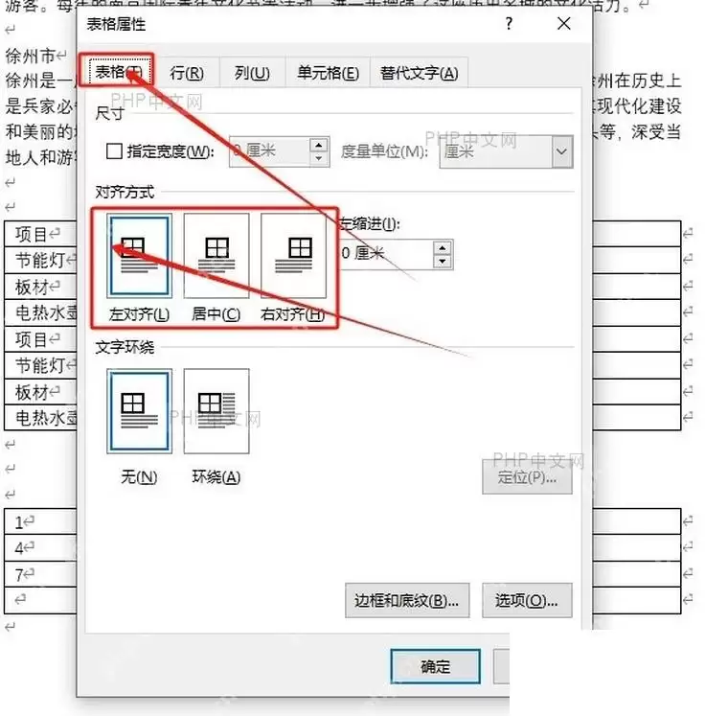The image size is (728, 716).
Task: Increase 指定宽度 with up arrow
Action: (x=319, y=146)
